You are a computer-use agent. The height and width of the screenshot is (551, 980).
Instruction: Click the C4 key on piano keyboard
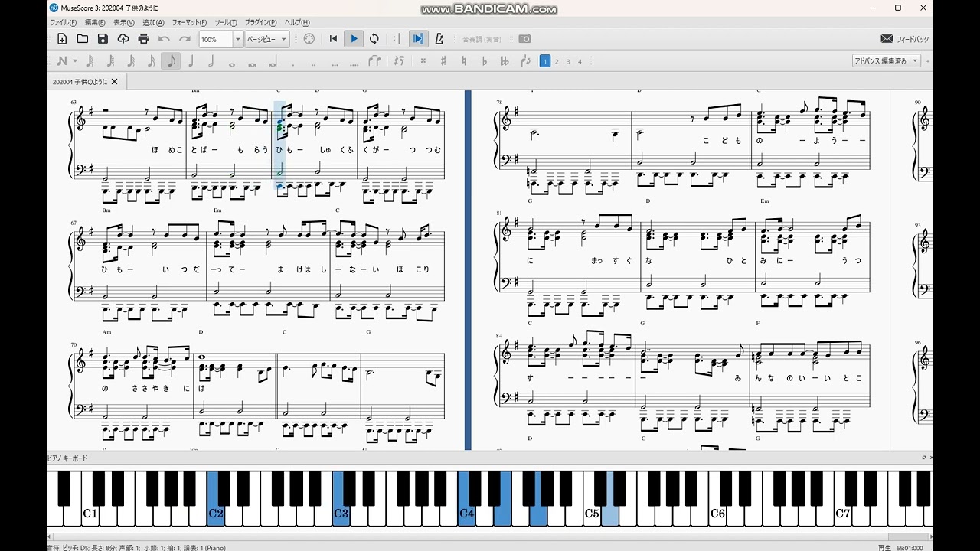pyautogui.click(x=466, y=514)
